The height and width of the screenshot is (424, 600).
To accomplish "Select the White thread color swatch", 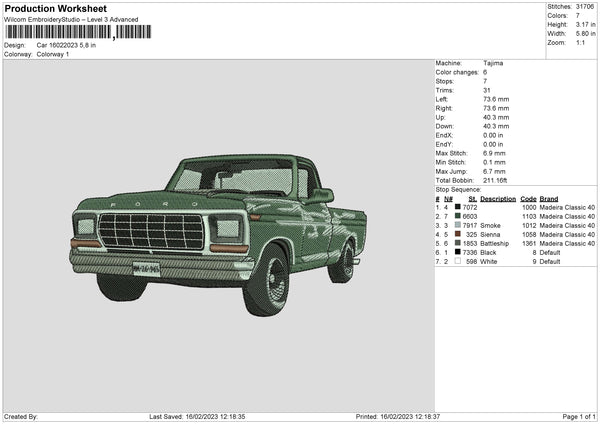I will (458, 261).
